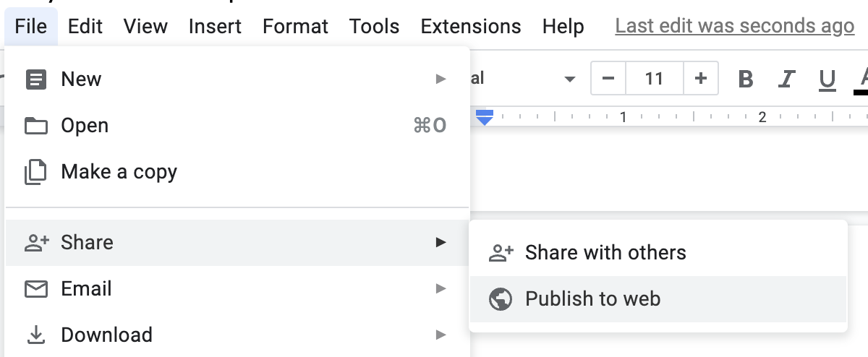Viewport: 868px width, 357px height.
Task: Toggle bold formatting
Action: click(746, 79)
